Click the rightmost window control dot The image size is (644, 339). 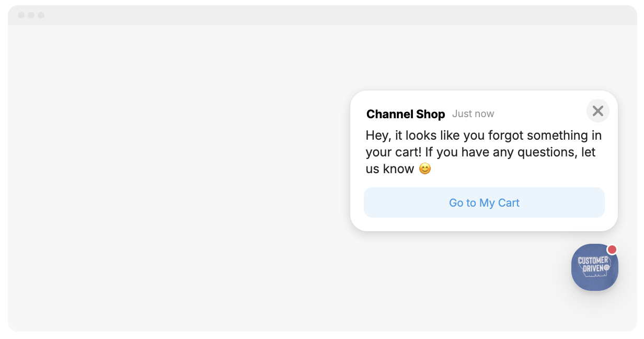(x=41, y=15)
